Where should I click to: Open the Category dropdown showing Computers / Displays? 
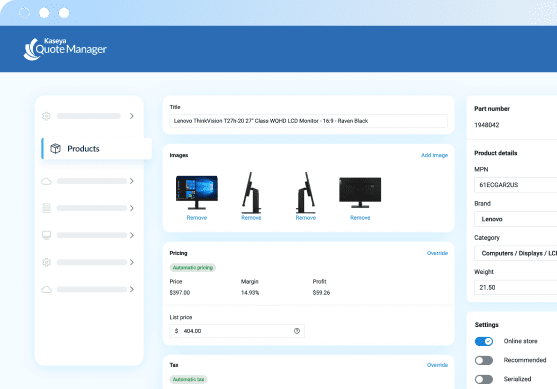[x=516, y=253]
